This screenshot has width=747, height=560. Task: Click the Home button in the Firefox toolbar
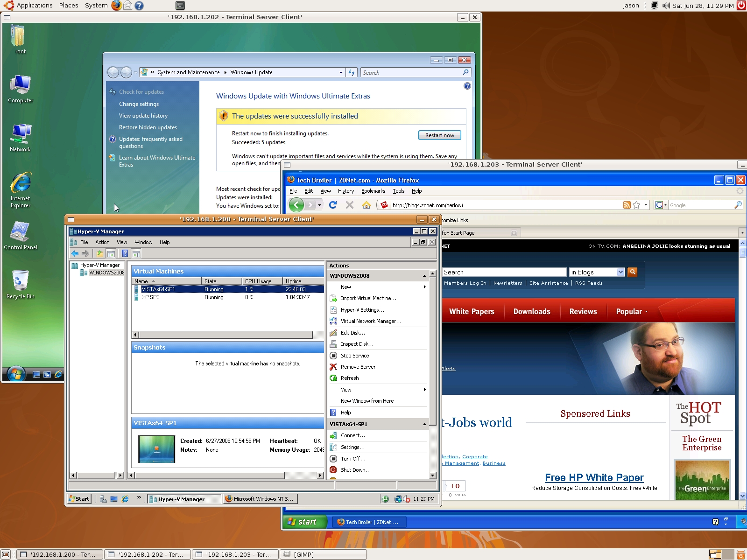(366, 205)
